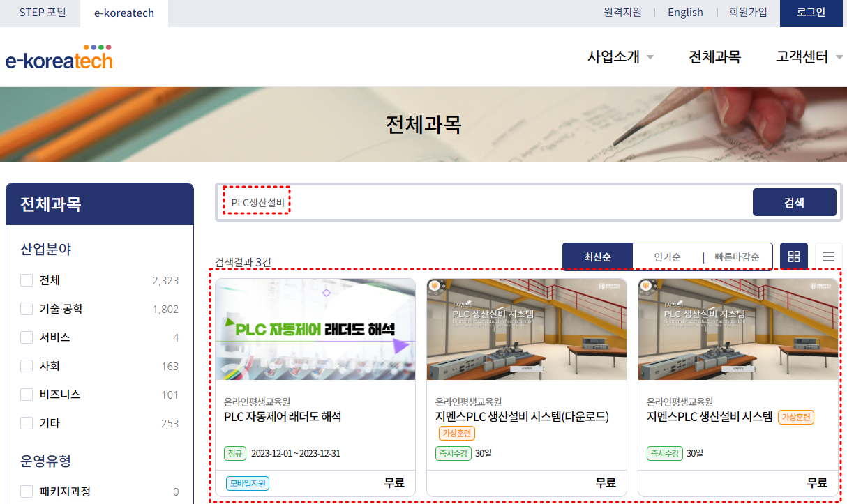Click count 1,802 beside 기술·공학

(x=165, y=310)
